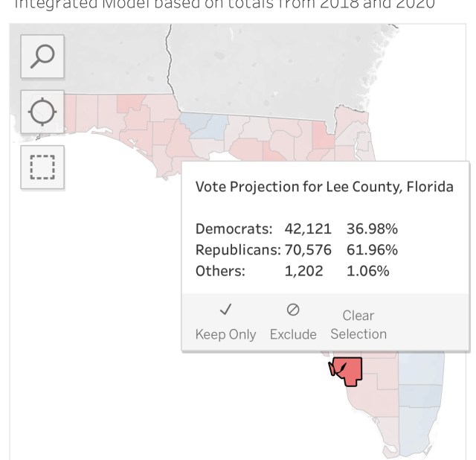Click the crosshair locate icon on map
Screen dimensions: 476x460
pos(42,112)
